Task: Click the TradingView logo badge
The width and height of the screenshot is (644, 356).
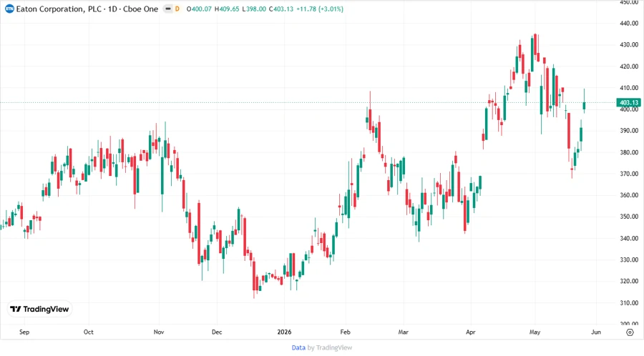Action: point(39,309)
